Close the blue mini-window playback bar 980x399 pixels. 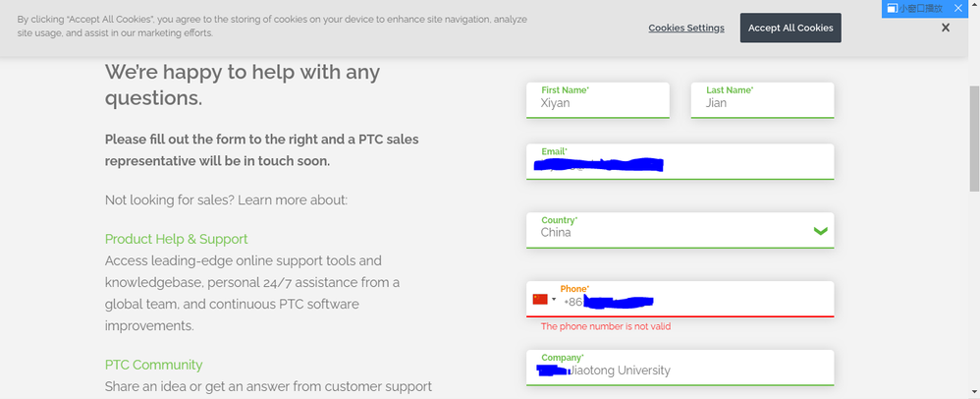[957, 8]
